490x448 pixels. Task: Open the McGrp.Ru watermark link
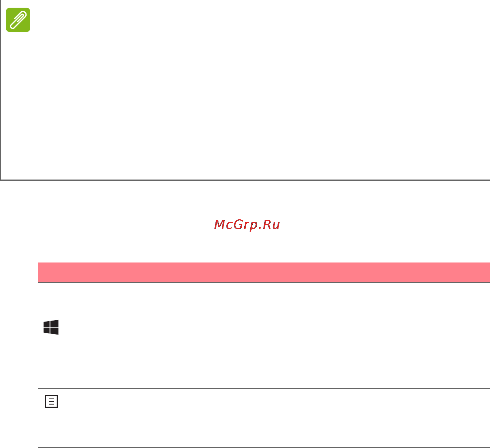click(247, 225)
